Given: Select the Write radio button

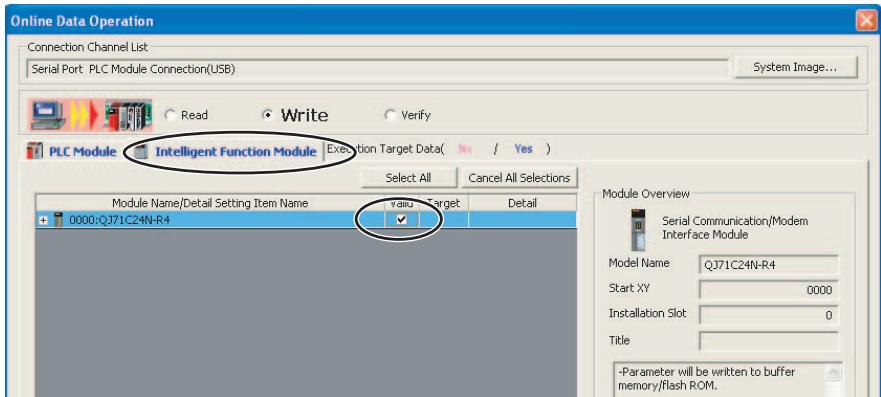Looking at the screenshot, I should click(268, 115).
